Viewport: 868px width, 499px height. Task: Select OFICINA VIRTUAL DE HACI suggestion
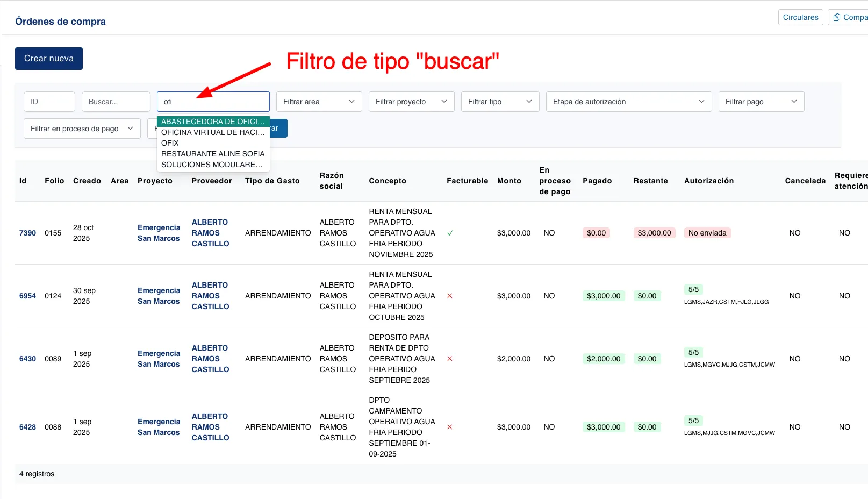click(x=213, y=132)
